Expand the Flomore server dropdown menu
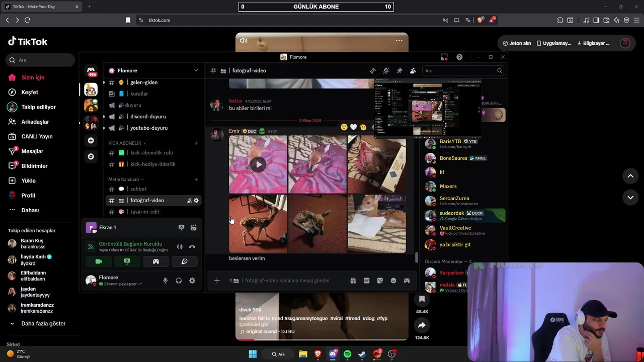 point(196,71)
